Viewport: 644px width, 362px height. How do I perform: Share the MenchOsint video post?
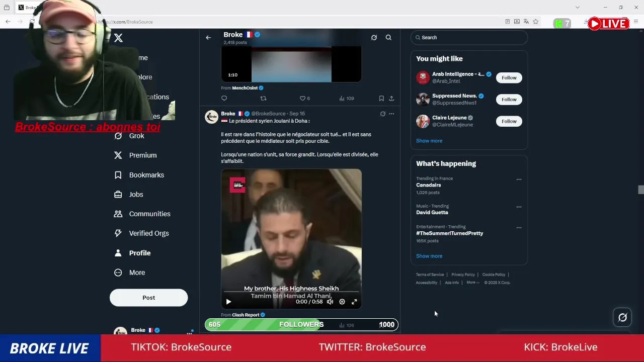pyautogui.click(x=391, y=99)
